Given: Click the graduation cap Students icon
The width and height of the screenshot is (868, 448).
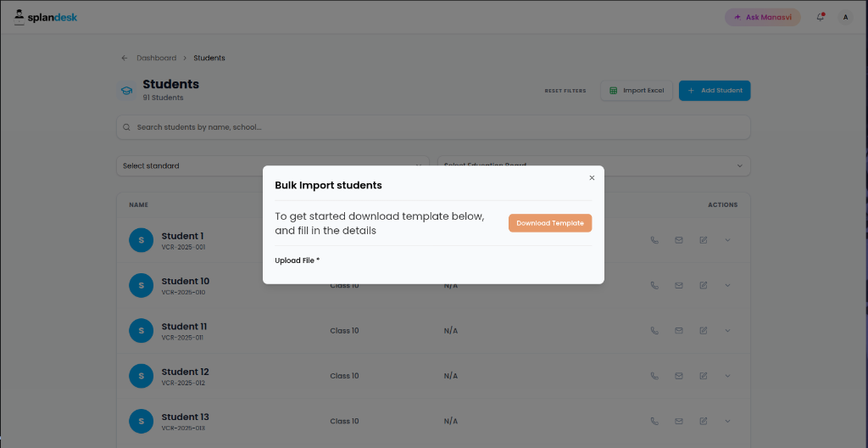Looking at the screenshot, I should coord(127,91).
